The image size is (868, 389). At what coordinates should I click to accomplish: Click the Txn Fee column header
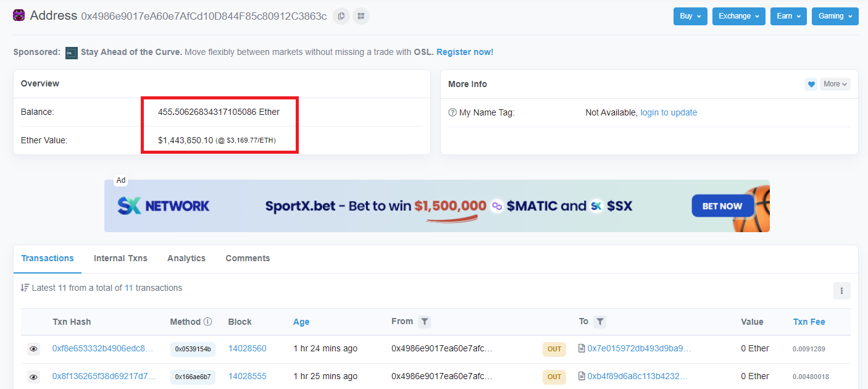point(809,322)
